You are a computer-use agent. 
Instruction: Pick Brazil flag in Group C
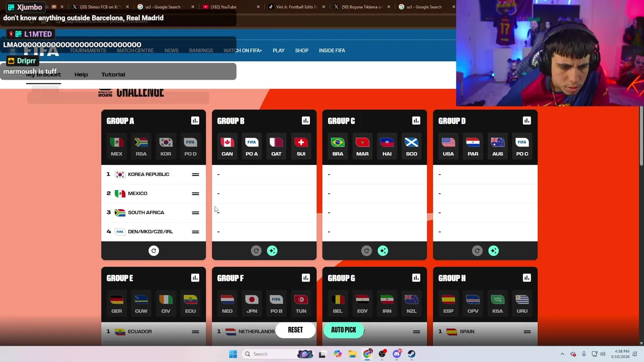338,146
